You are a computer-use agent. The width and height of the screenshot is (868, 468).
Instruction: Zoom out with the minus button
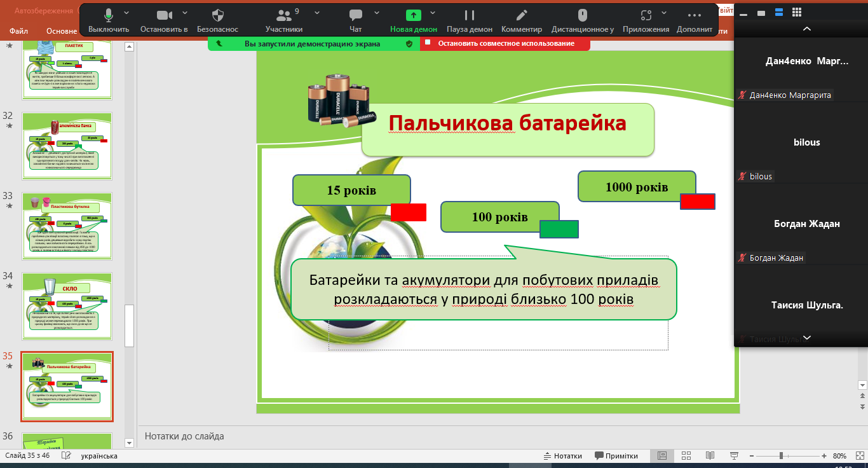(x=752, y=456)
